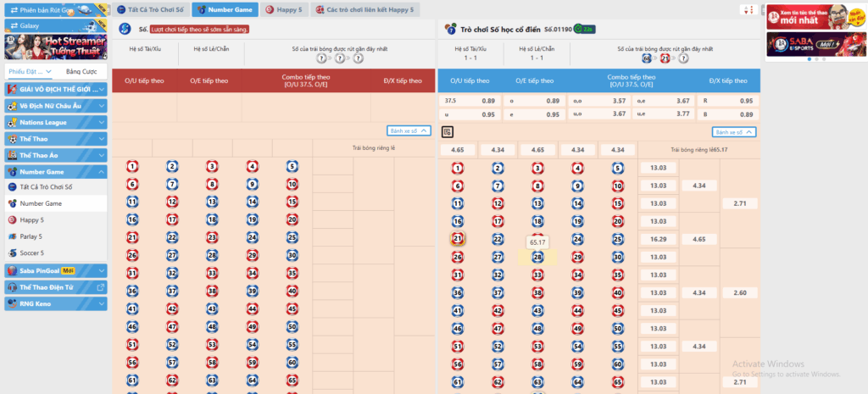Viewport: 868px width, 394px height.
Task: Select Happy 5 in the sidebar
Action: [x=56, y=219]
